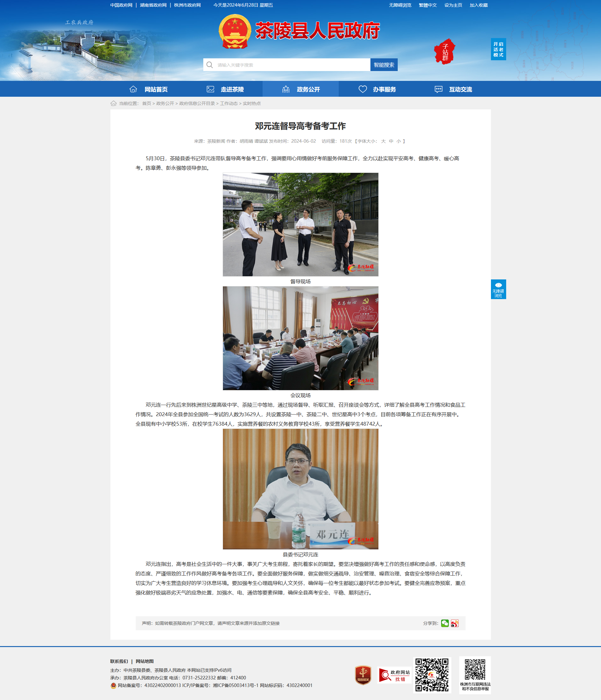Click 无障碍浏览 in top bar
The image size is (601, 700).
pyautogui.click(x=400, y=5)
